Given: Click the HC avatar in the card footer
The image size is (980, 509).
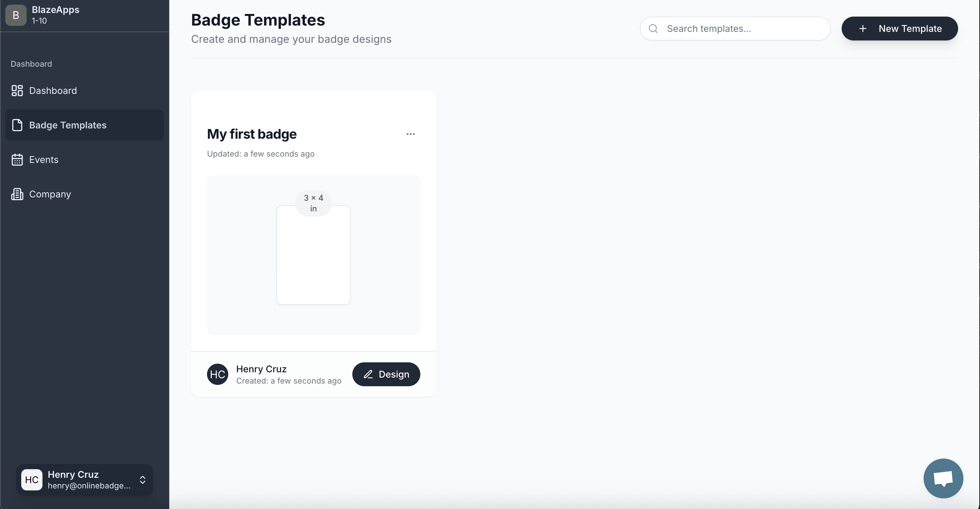Looking at the screenshot, I should 217,374.
